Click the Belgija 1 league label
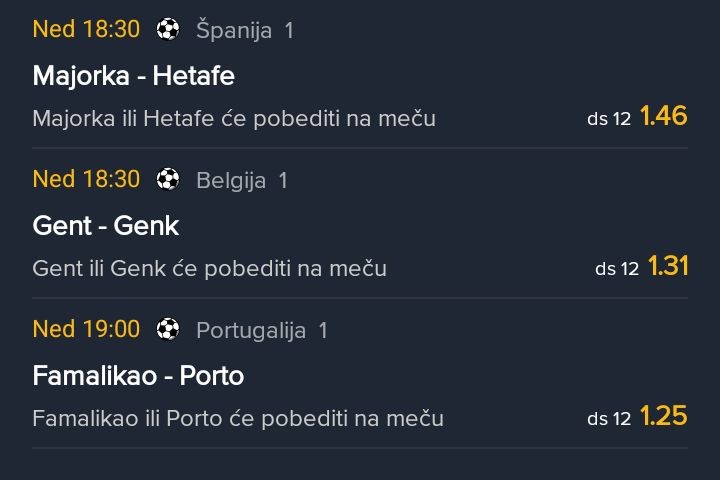 [x=242, y=180]
